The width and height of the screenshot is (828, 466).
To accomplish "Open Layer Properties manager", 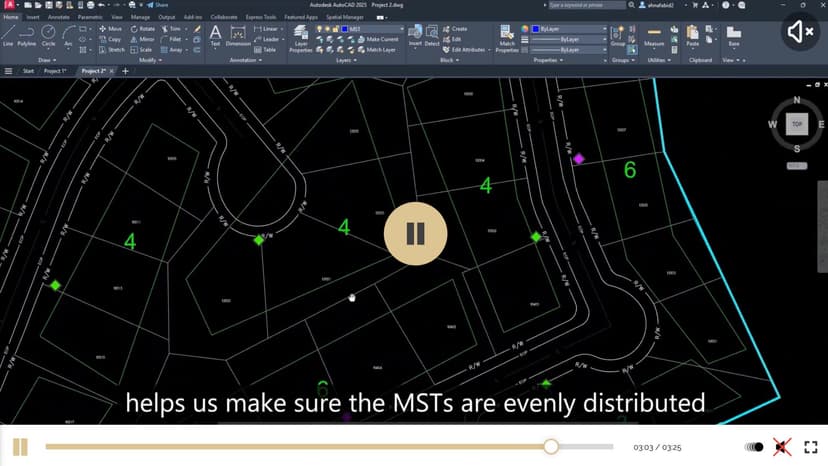I will [301, 39].
